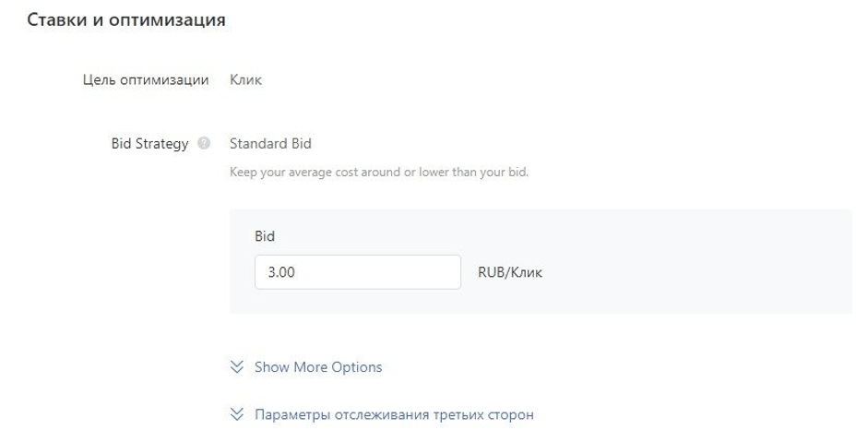Click the RUB/Клик unit label
868x442 pixels.
(510, 273)
